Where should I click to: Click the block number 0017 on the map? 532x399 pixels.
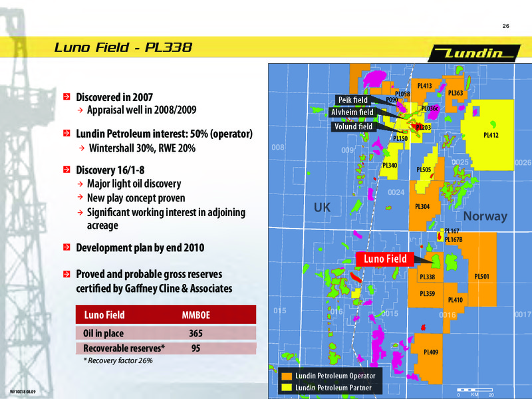coord(523,315)
